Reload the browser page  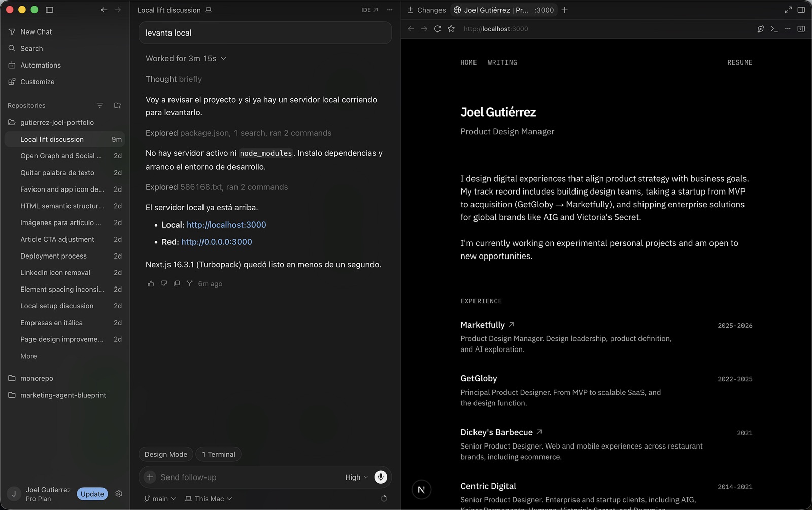437,29
